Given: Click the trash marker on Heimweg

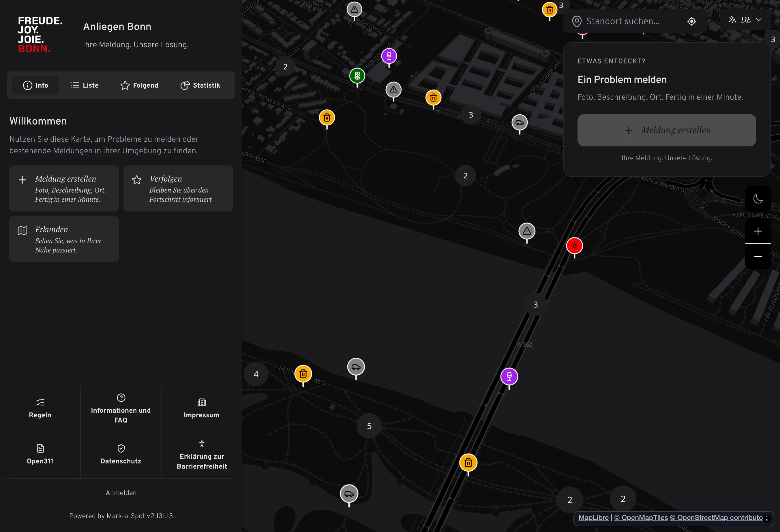Looking at the screenshot, I should tap(303, 374).
